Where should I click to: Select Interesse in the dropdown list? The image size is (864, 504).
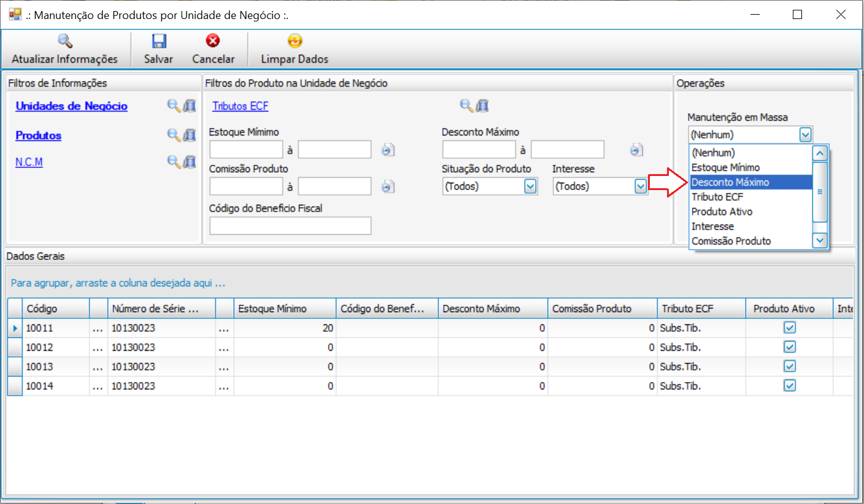coord(750,226)
